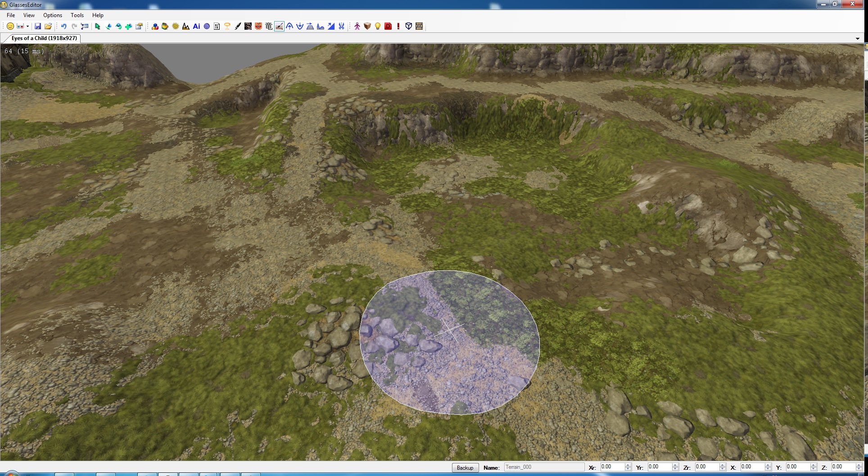Viewport: 868px width, 476px height.
Task: Expand the 3D glasses dropdown arrow
Action: pos(27,27)
